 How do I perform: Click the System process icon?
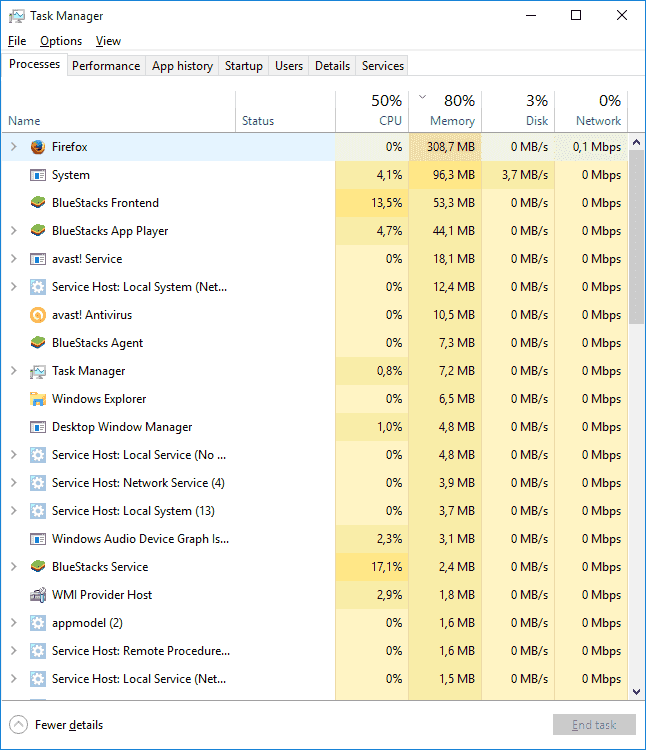tap(38, 175)
